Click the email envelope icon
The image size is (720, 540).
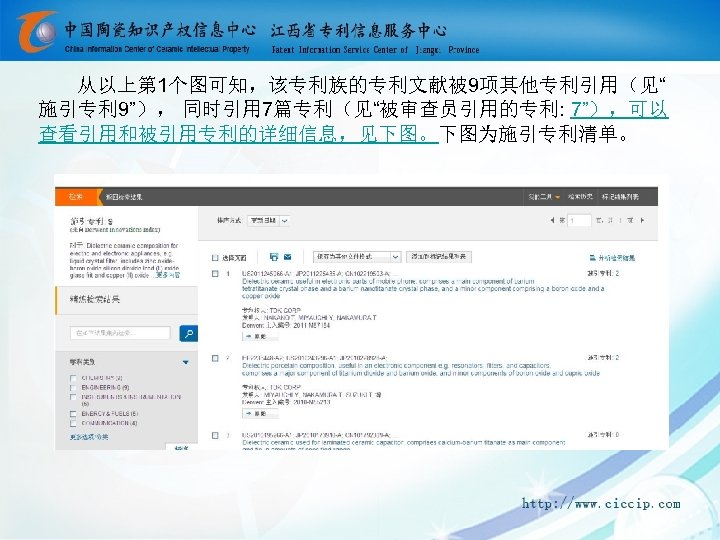[x=287, y=257]
